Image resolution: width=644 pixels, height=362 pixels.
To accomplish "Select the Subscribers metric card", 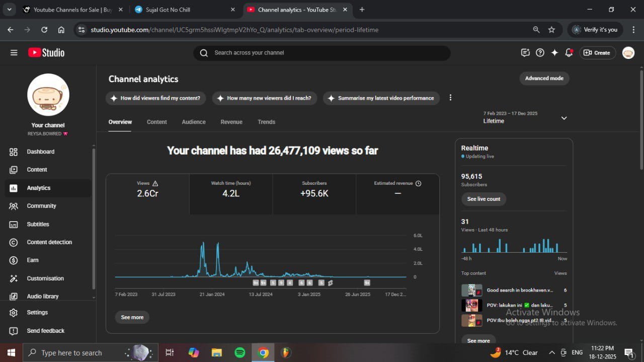I will point(314,189).
